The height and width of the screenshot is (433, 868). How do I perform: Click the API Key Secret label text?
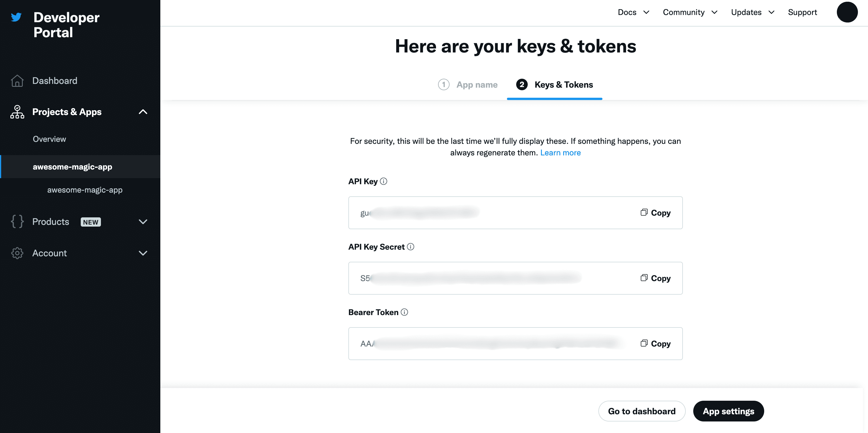376,247
